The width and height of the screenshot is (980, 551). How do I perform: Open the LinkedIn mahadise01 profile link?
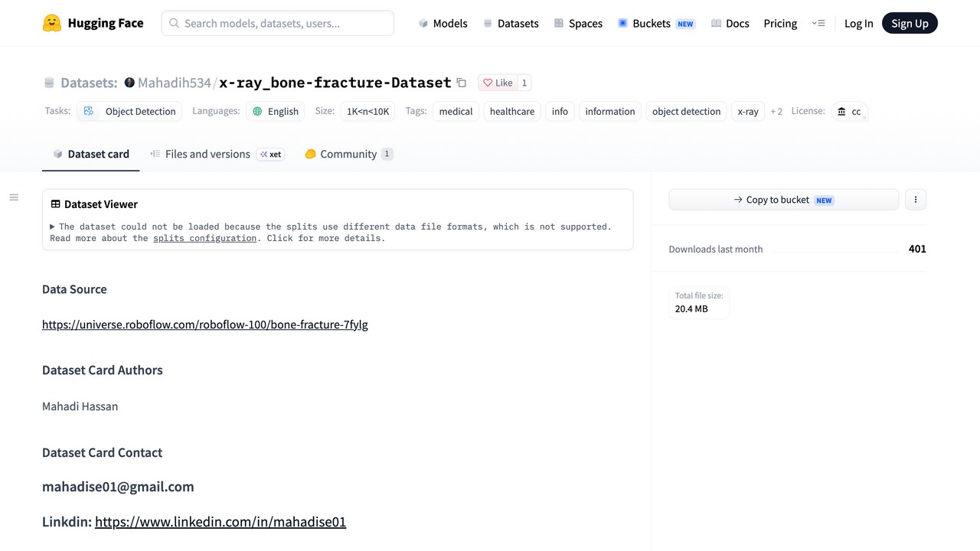[x=220, y=522]
